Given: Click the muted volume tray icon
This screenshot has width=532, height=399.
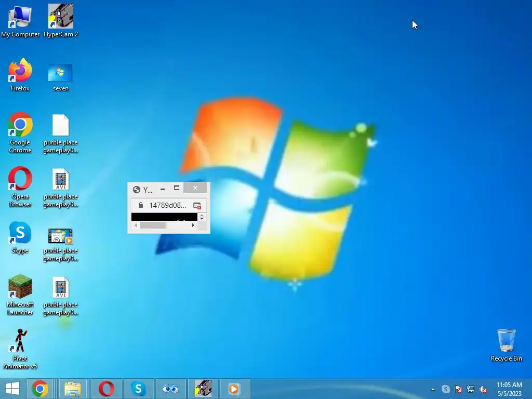Looking at the screenshot, I should [x=483, y=389].
